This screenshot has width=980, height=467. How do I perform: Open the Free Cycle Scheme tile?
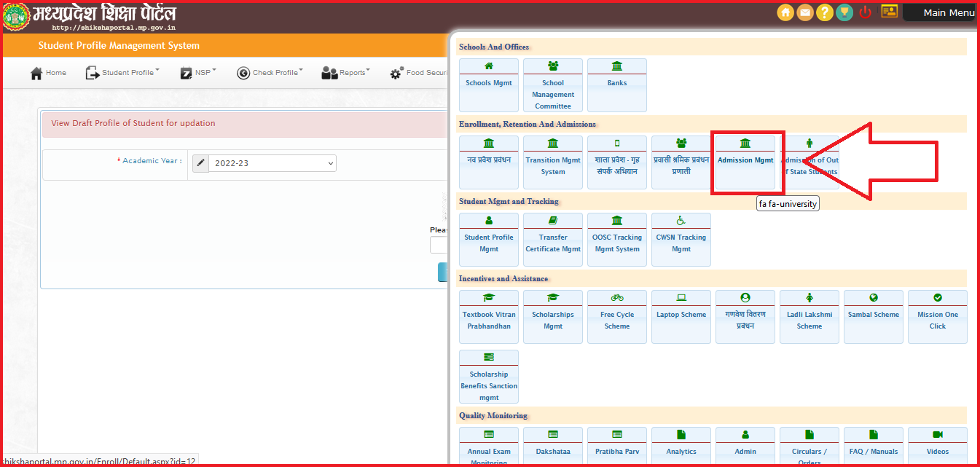click(x=617, y=316)
